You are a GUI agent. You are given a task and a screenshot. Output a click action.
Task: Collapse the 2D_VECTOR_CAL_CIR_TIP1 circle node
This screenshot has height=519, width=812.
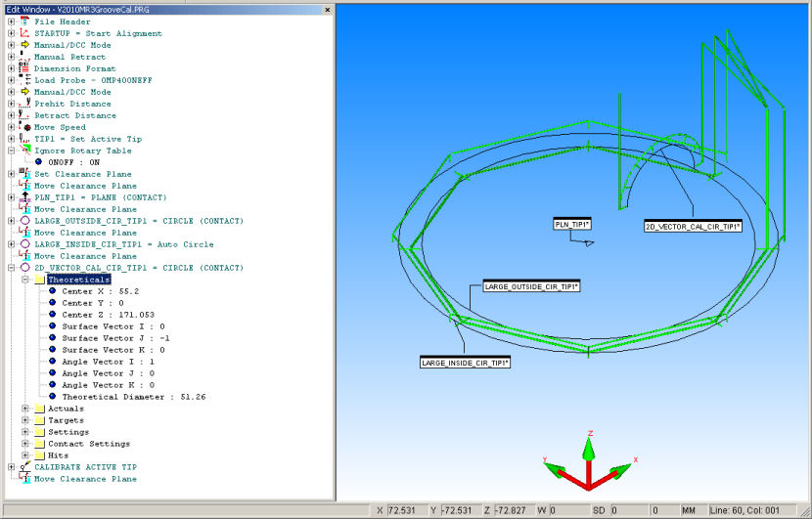11,268
